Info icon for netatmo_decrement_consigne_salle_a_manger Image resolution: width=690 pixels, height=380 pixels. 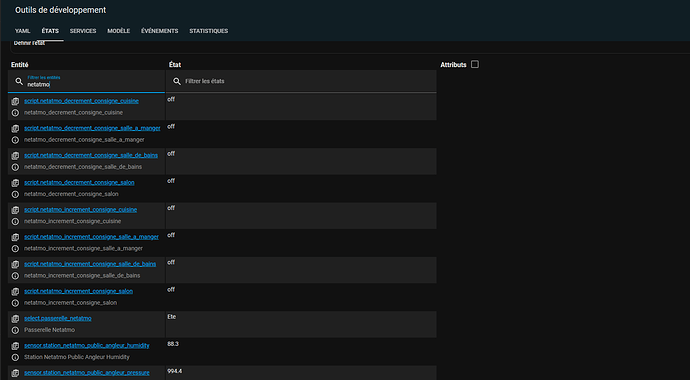click(15, 140)
